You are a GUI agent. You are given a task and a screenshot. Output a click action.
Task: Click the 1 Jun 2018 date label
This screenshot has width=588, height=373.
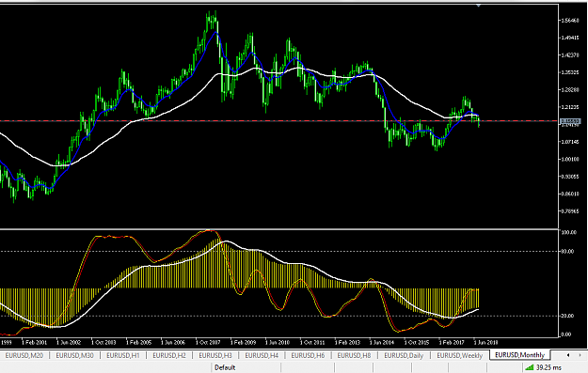coord(485,342)
